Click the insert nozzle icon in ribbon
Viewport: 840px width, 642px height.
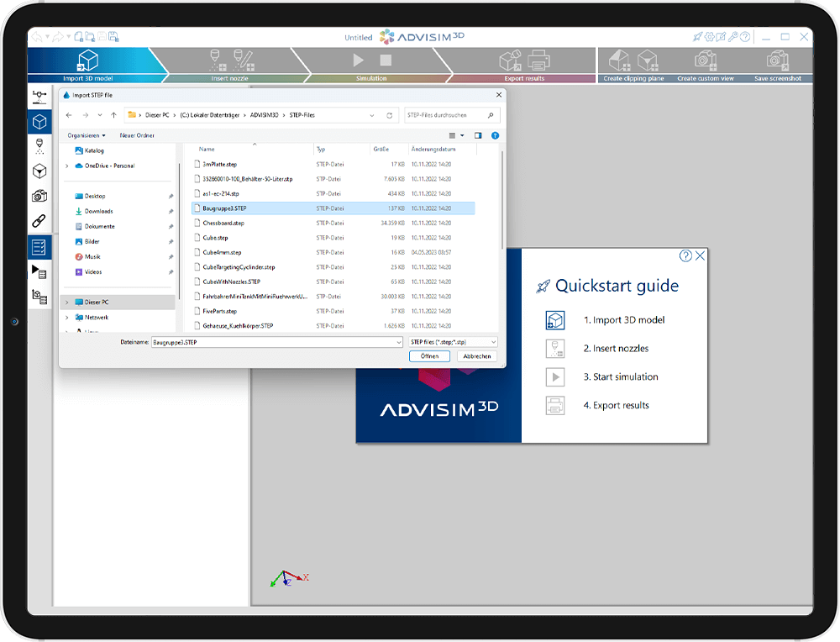click(x=217, y=60)
